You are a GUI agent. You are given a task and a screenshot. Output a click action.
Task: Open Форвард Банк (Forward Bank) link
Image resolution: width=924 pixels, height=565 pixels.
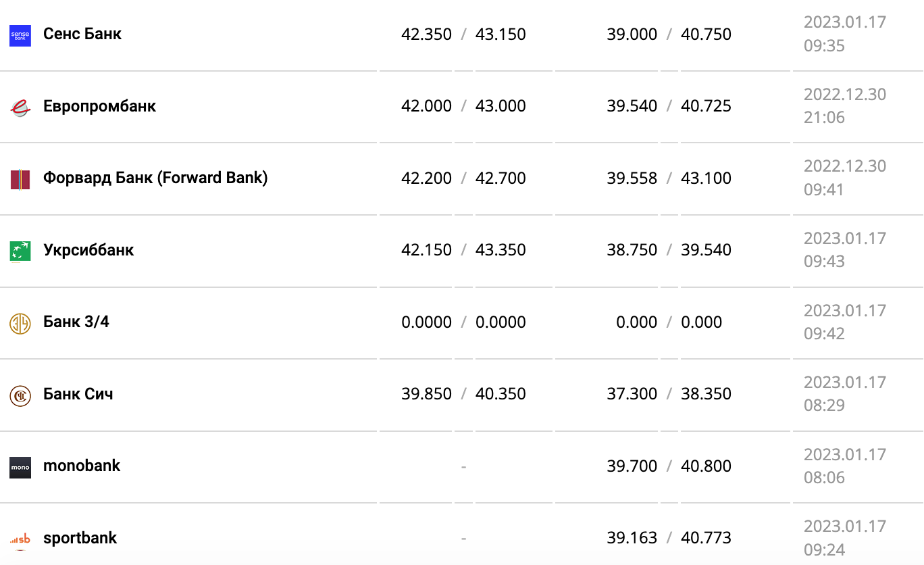pos(155,178)
